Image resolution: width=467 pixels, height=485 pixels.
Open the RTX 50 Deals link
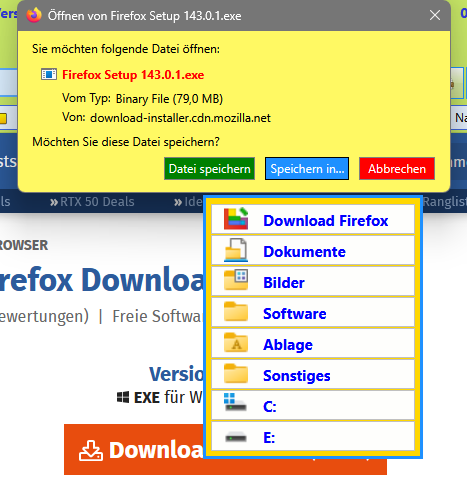coord(92,202)
